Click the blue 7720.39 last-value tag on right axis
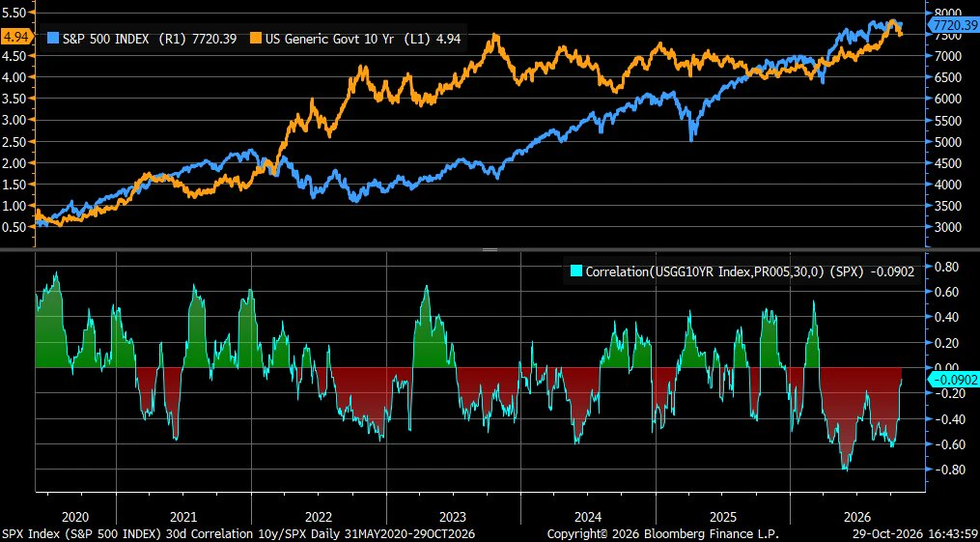The height and width of the screenshot is (542, 980). pyautogui.click(x=953, y=25)
